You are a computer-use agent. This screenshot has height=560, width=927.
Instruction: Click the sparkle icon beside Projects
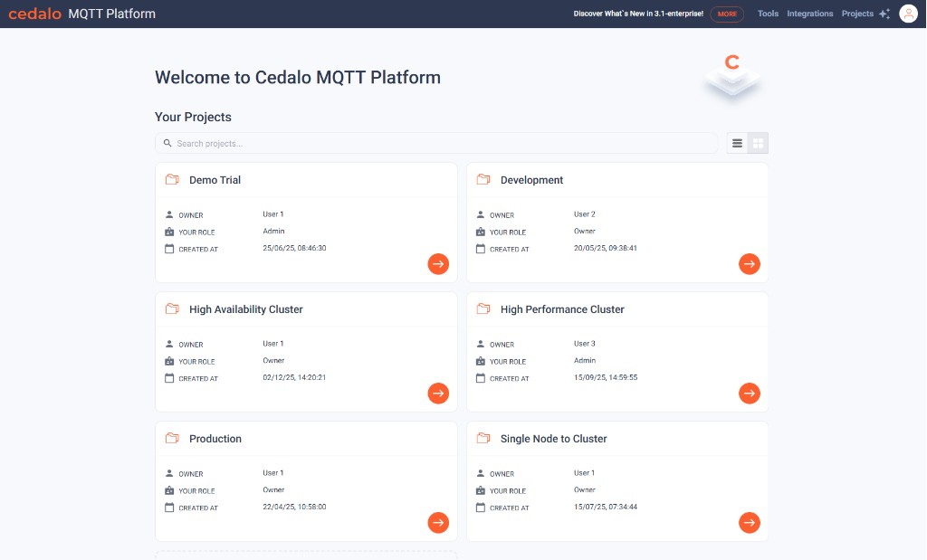tap(884, 14)
